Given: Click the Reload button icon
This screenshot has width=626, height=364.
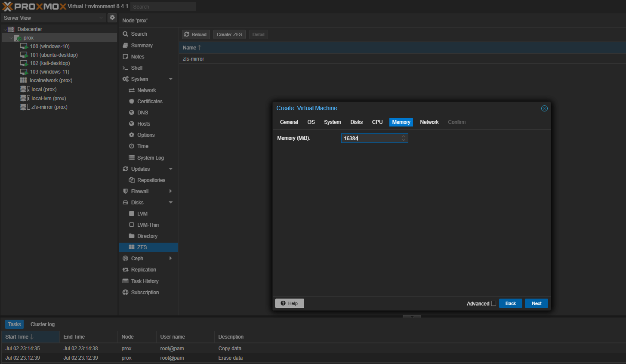Looking at the screenshot, I should (x=187, y=34).
